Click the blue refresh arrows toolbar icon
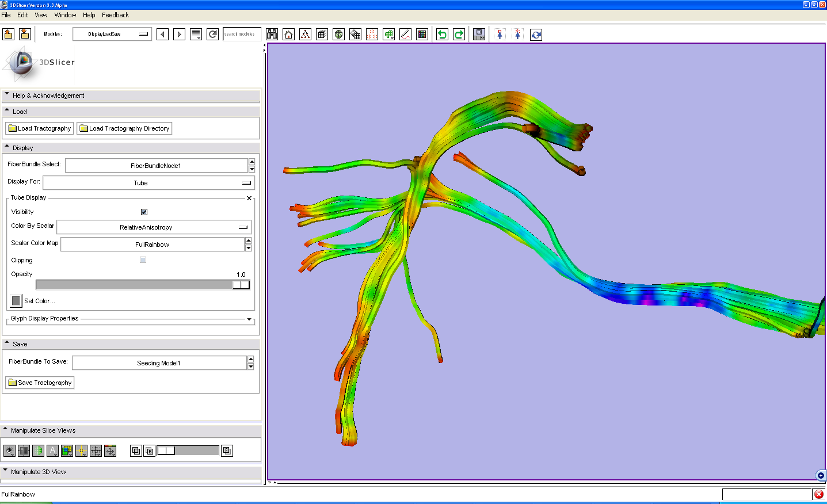Viewport: 827px width, 504px height. pos(536,35)
